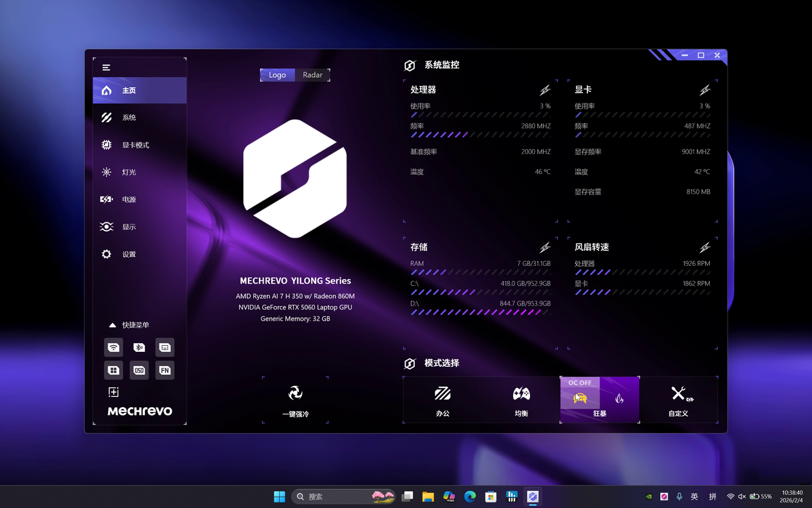Select the 狂暴 turbo mode label
Viewport: 812px width, 508px height.
coord(599,414)
